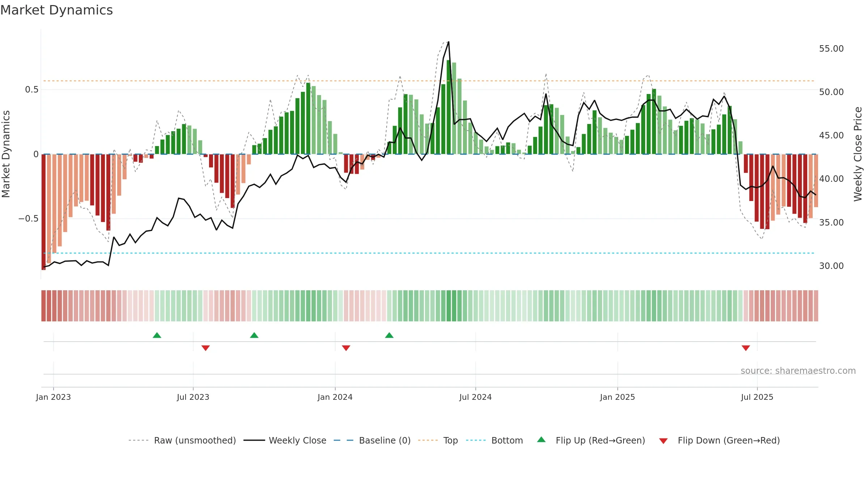
Task: Click the green flip-up triangle near September 2023
Action: pos(254,335)
